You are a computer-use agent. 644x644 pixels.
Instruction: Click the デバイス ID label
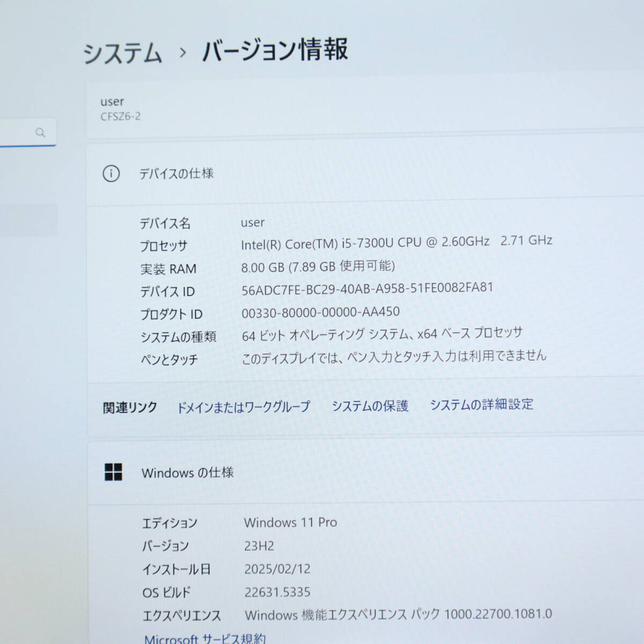pos(167,291)
